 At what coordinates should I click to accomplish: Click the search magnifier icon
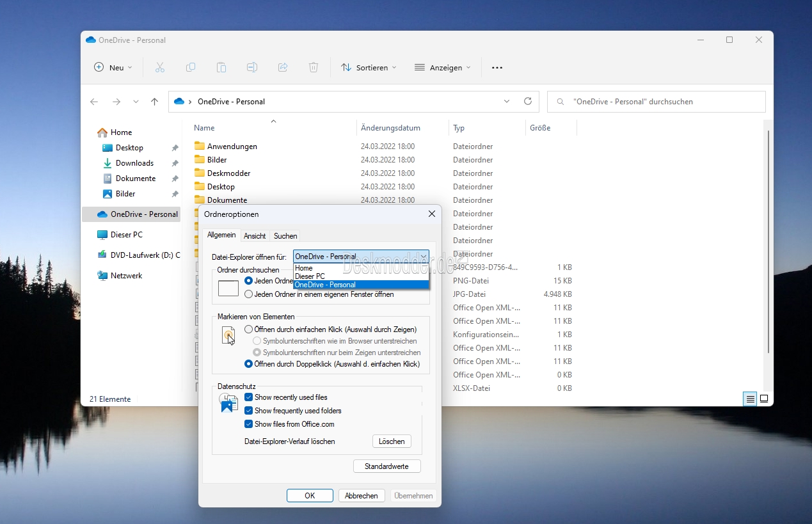[x=561, y=102]
